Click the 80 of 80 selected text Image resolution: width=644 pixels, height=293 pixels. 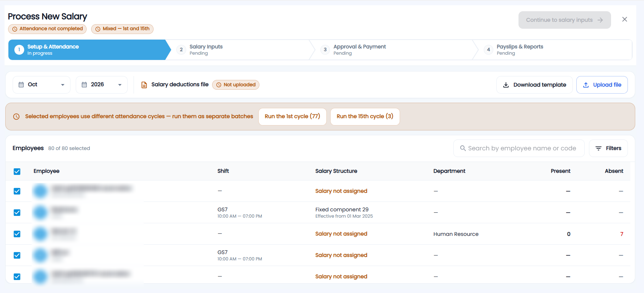pos(69,149)
